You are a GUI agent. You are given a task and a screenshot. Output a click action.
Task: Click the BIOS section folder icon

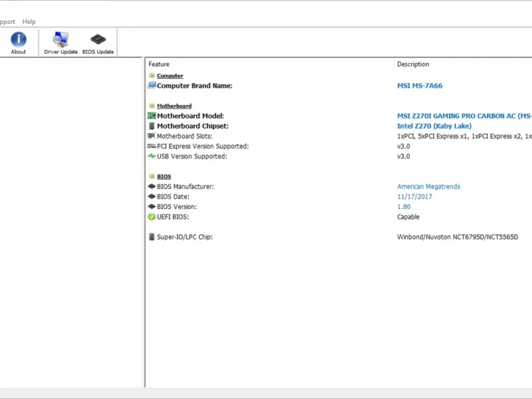[152, 176]
